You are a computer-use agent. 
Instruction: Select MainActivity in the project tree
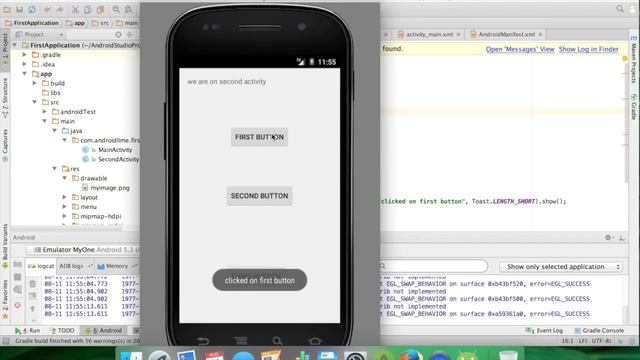coord(107,150)
